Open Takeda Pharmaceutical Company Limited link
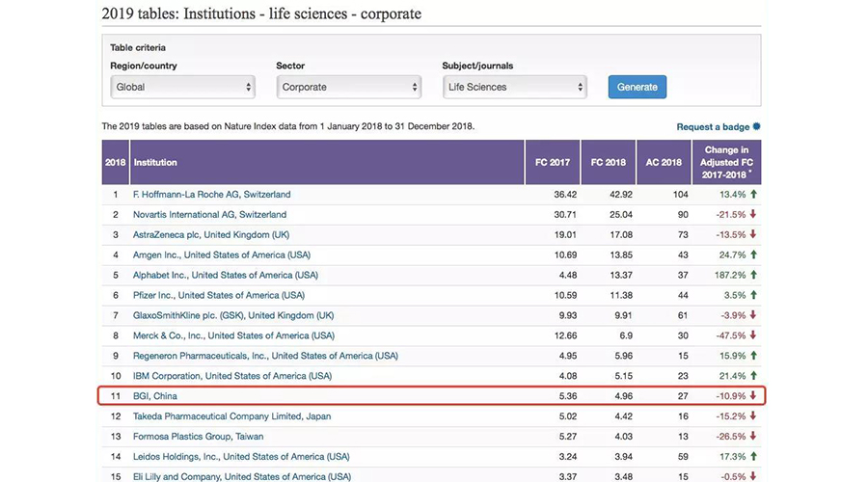 pyautogui.click(x=231, y=416)
